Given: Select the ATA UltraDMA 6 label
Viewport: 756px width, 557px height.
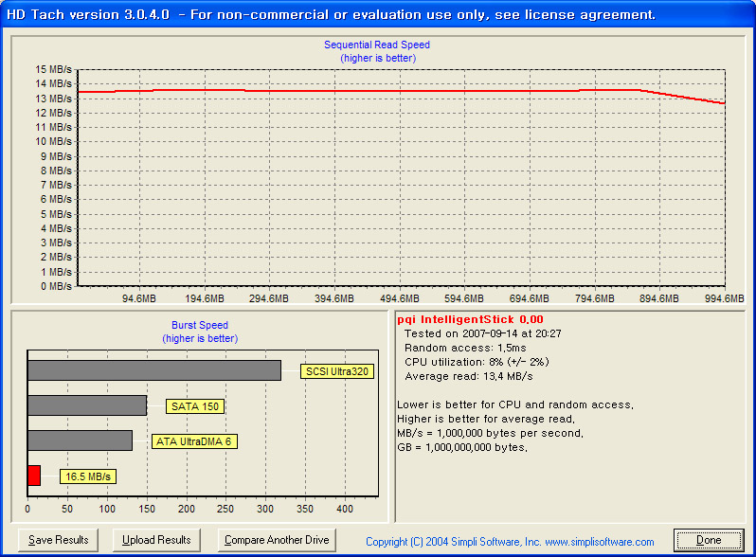Looking at the screenshot, I should [193, 441].
